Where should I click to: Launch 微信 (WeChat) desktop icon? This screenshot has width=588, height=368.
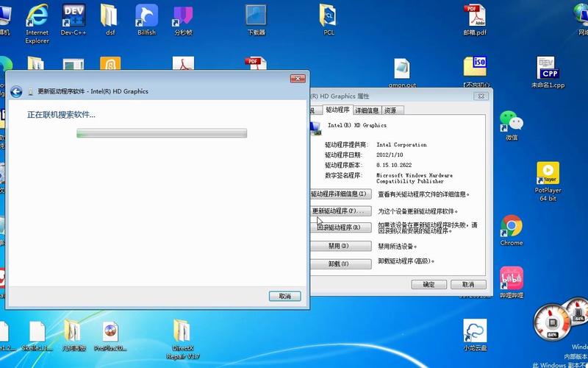click(511, 121)
